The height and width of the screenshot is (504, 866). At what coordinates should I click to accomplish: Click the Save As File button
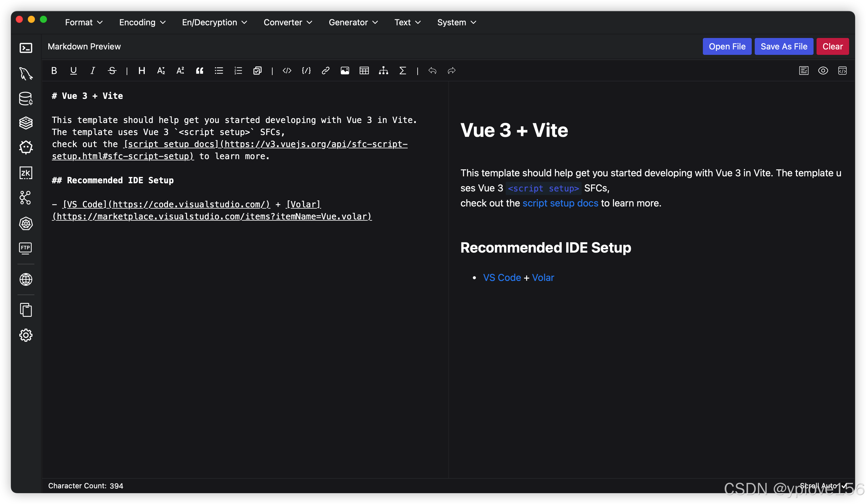point(784,46)
